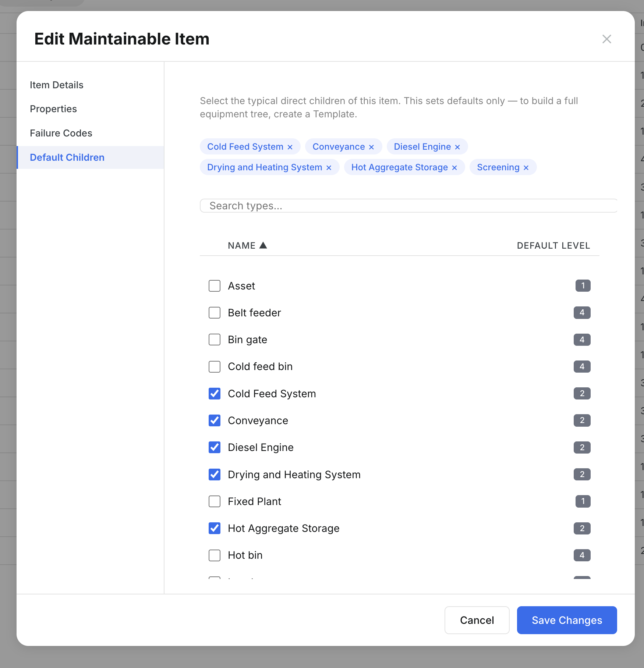The image size is (644, 668).
Task: Enable the Fixed Plant child
Action: pos(214,501)
